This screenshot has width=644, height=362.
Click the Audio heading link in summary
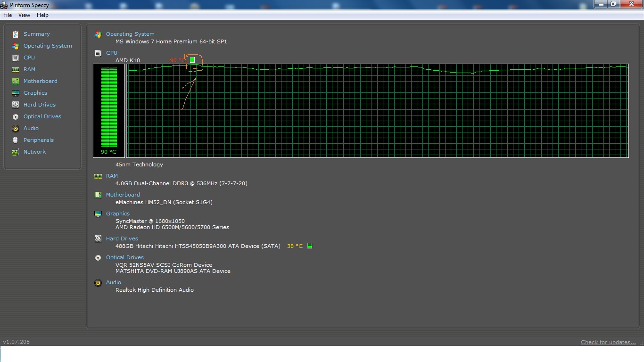(x=114, y=282)
